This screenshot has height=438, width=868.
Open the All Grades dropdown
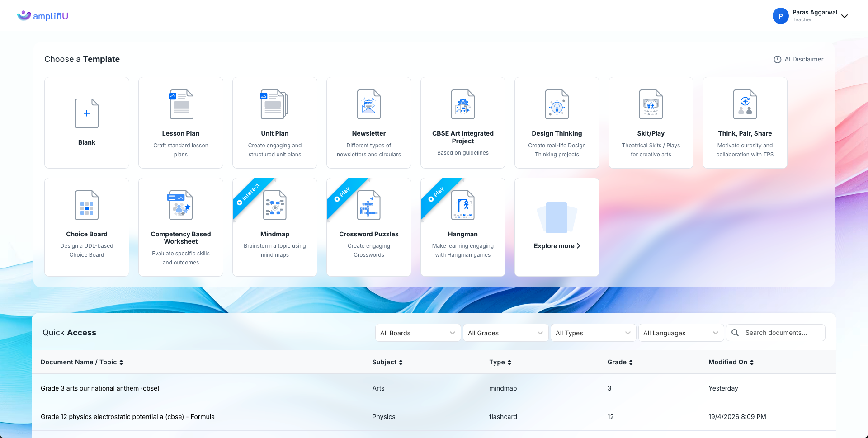pyautogui.click(x=505, y=333)
